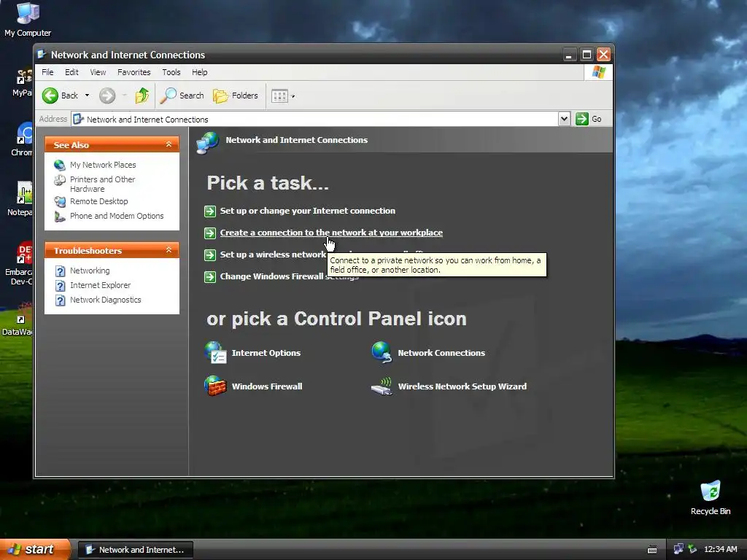Open the Help menu
747x560 pixels.
coord(200,72)
